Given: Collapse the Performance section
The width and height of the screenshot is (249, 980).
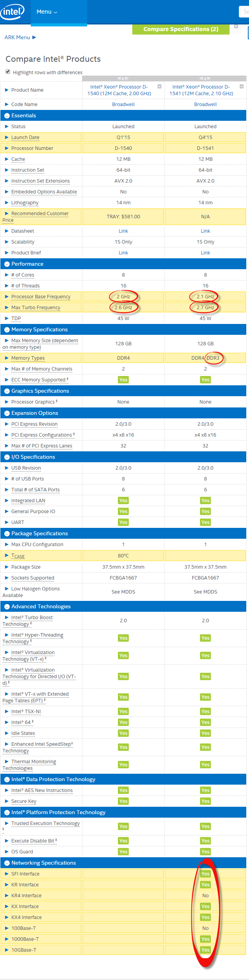Looking at the screenshot, I should tap(7, 264).
